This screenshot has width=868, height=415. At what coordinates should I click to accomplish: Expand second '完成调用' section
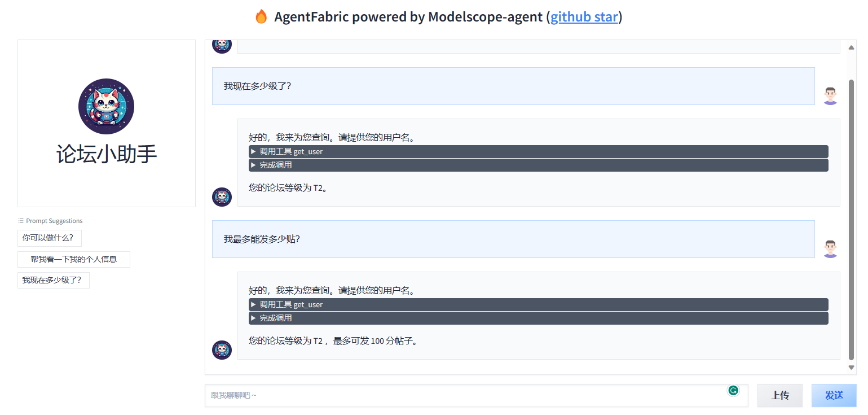click(538, 318)
